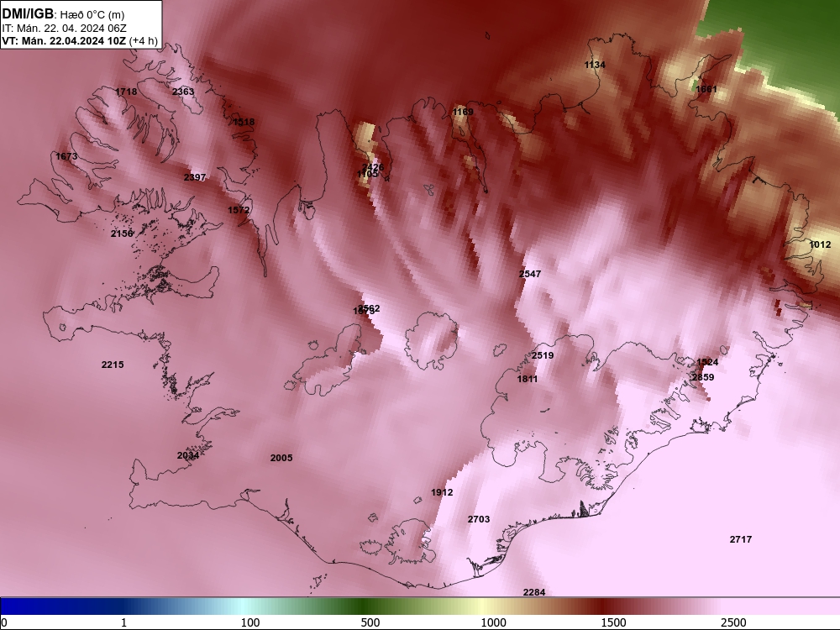Click the 1518 height label
This screenshot has height=630, width=840.
click(244, 122)
